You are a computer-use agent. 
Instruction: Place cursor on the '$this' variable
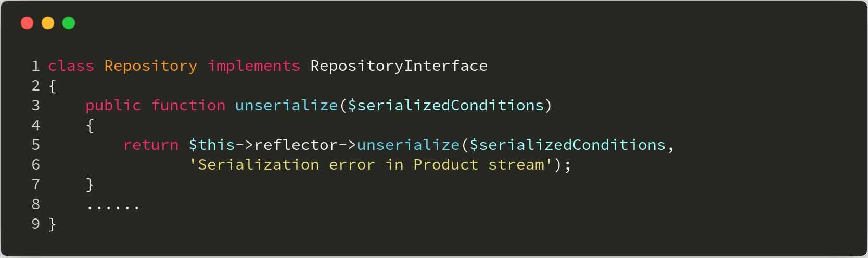212,145
